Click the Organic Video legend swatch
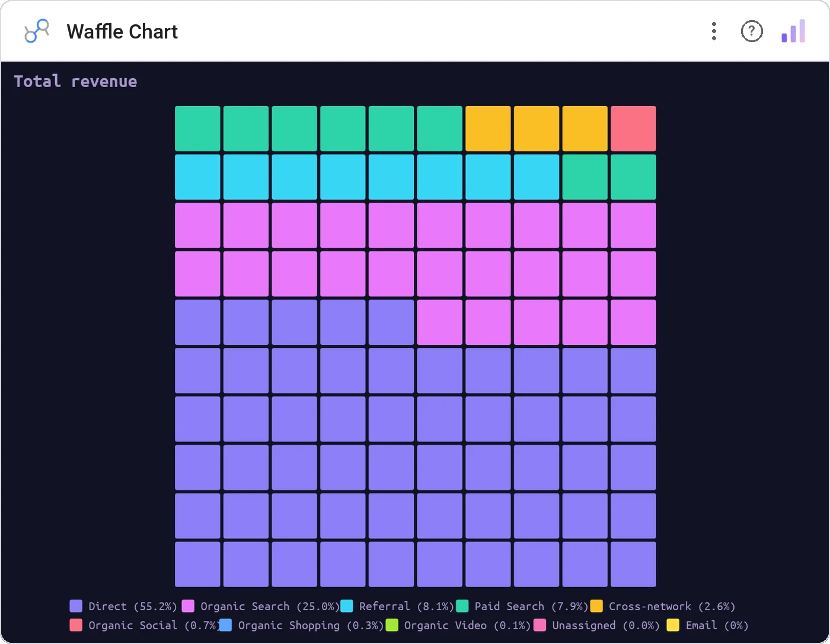The width and height of the screenshot is (830, 644). click(x=391, y=625)
